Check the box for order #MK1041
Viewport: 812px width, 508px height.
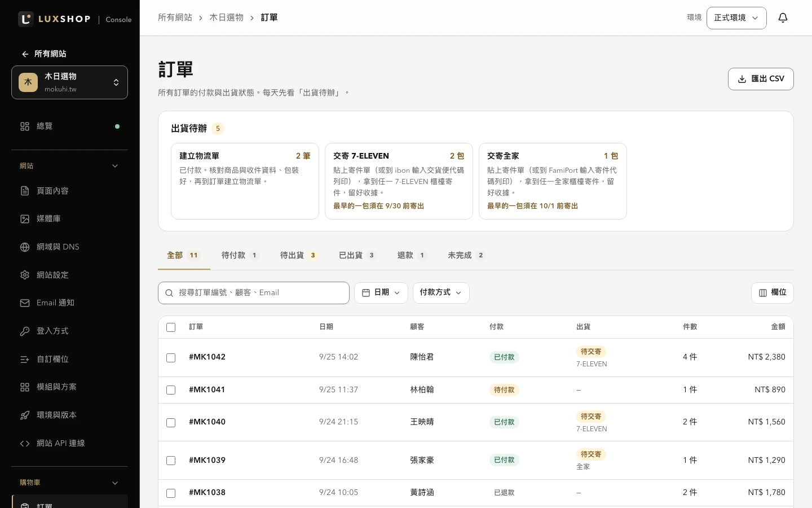[171, 390]
